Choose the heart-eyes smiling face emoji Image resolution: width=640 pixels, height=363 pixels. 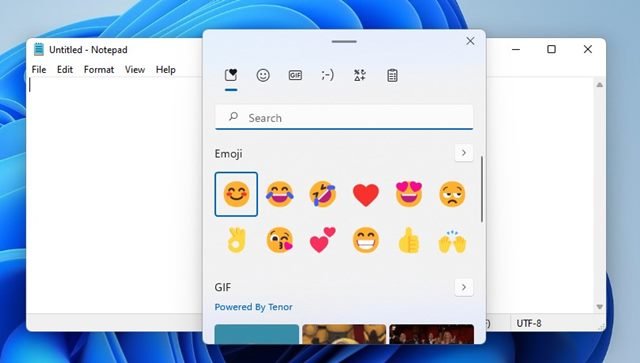click(409, 194)
